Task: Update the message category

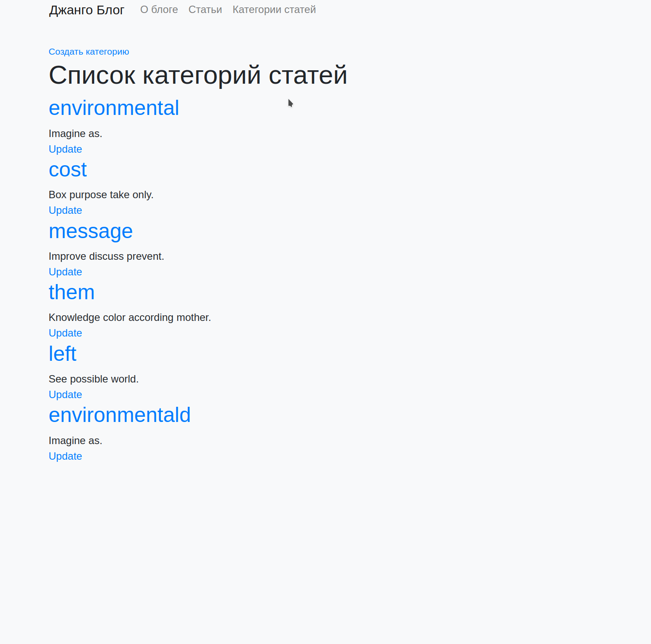Action: [65, 271]
